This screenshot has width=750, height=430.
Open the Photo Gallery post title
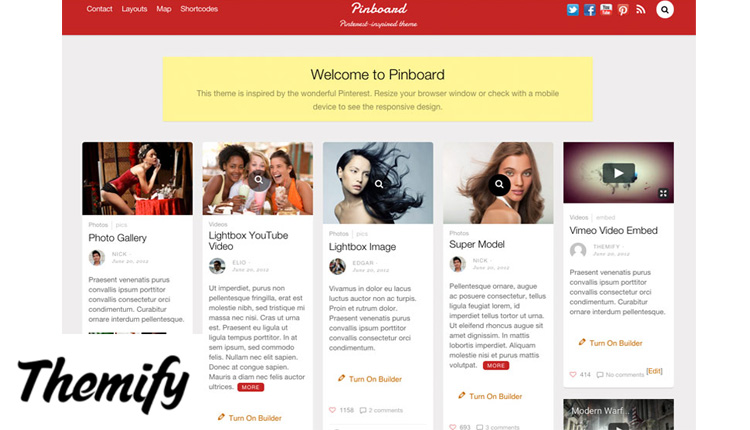pos(118,238)
